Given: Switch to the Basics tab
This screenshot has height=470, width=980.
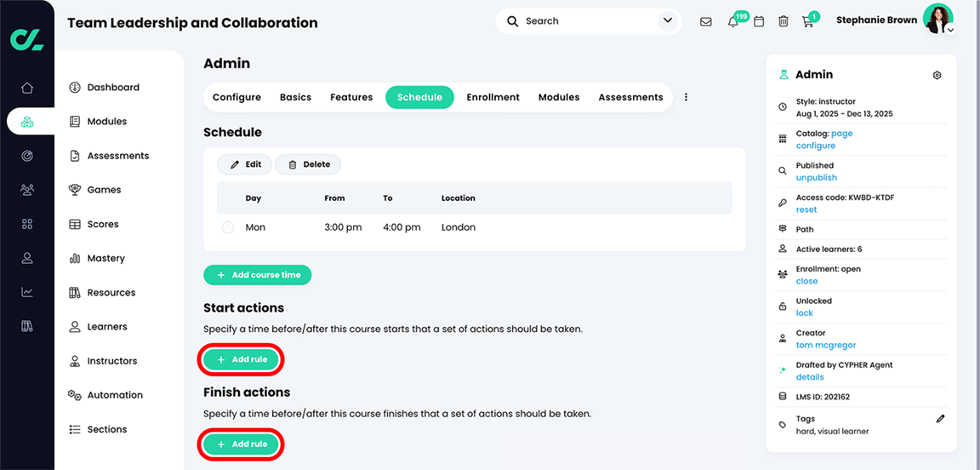Looking at the screenshot, I should click(296, 97).
